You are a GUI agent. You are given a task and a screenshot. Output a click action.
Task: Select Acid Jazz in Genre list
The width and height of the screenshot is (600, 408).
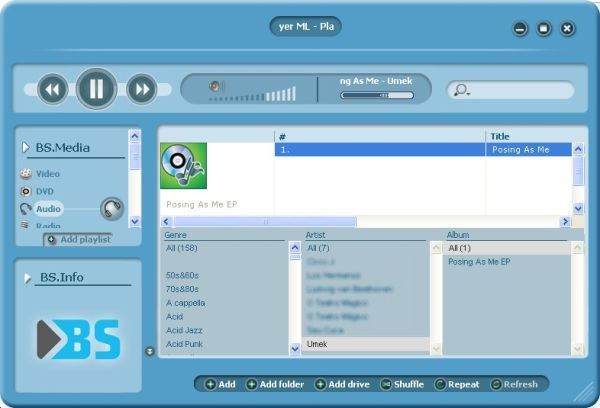point(186,330)
